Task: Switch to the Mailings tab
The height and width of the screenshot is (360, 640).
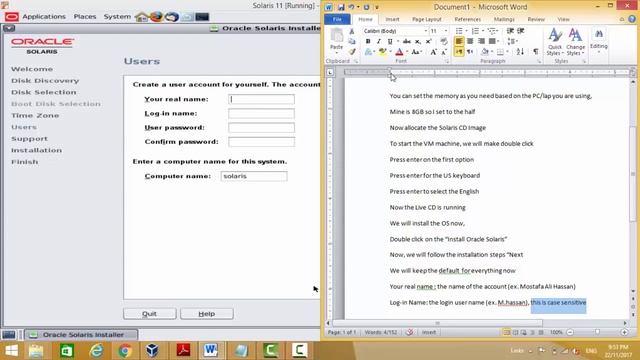Action: click(x=504, y=19)
